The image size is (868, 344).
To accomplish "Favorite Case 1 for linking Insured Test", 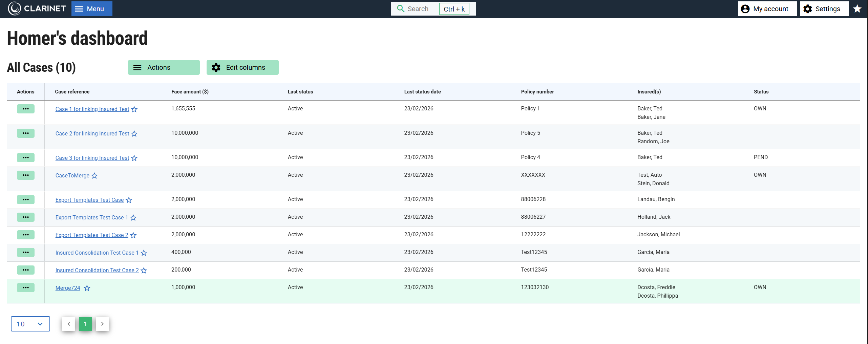I will (134, 109).
